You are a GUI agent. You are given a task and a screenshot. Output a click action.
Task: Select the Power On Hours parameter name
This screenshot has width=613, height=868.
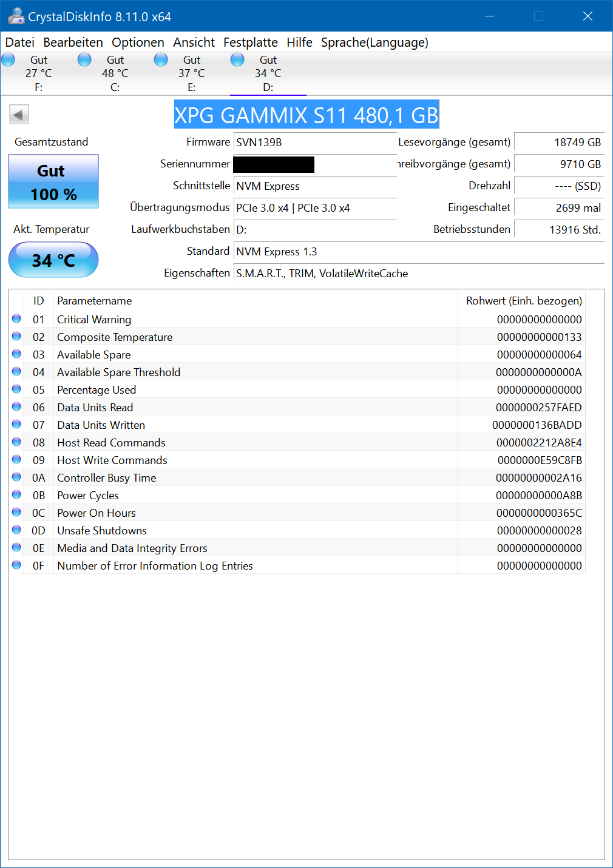click(x=97, y=513)
